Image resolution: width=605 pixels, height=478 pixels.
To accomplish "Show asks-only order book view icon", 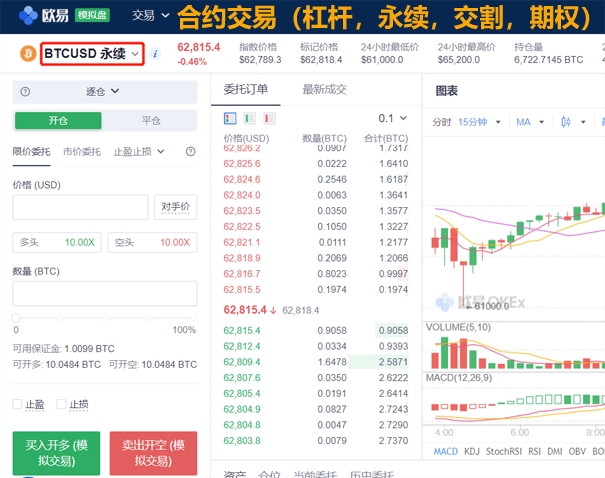I will pyautogui.click(x=269, y=118).
